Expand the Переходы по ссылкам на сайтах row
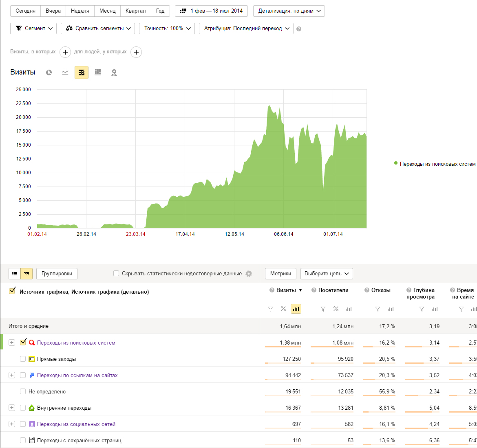The height and width of the screenshot is (448, 477). pyautogui.click(x=12, y=375)
